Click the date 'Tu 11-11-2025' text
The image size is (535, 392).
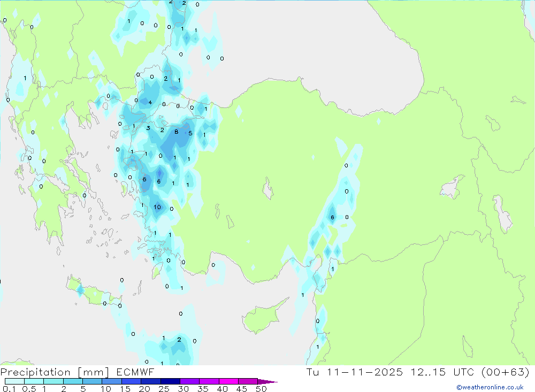point(354,372)
